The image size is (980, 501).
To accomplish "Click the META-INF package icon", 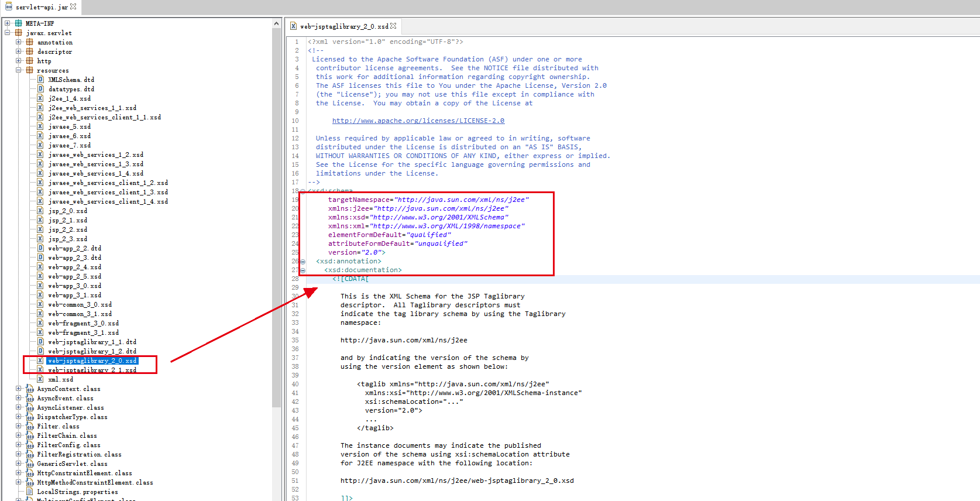I will 19,23.
